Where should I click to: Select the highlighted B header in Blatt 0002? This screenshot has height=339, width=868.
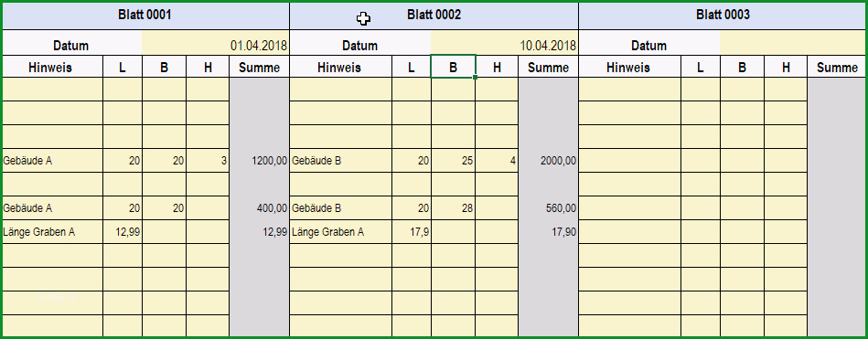(x=453, y=67)
